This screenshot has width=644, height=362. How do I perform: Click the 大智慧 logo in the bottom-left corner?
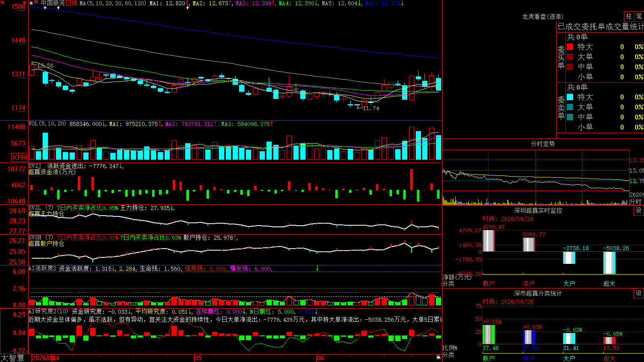(12, 358)
